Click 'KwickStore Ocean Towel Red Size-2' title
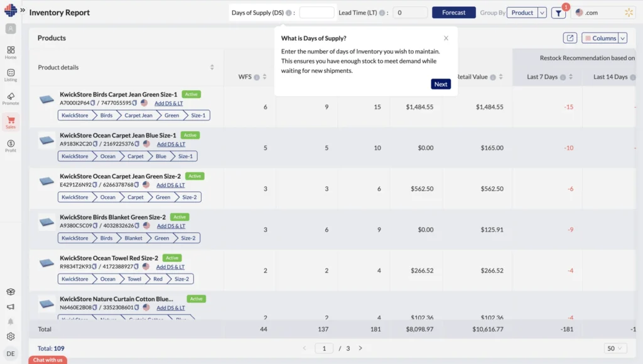The height and width of the screenshot is (364, 643). tap(109, 258)
